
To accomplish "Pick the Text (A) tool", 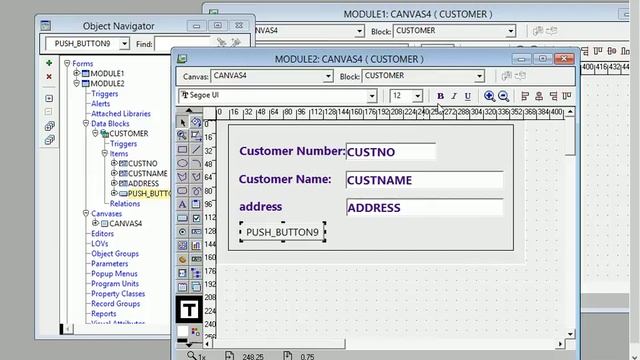I will click(182, 204).
